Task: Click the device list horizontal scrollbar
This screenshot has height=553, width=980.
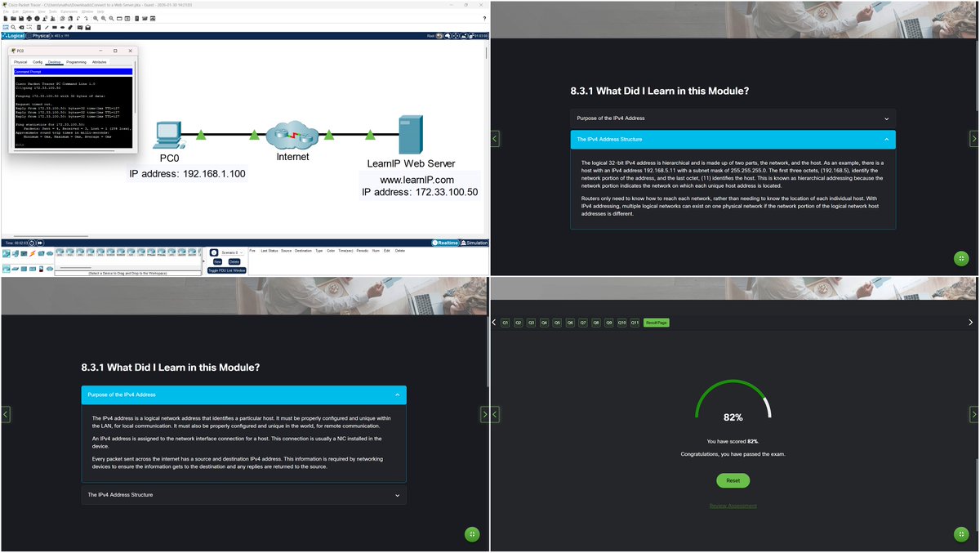Action: coord(75,267)
